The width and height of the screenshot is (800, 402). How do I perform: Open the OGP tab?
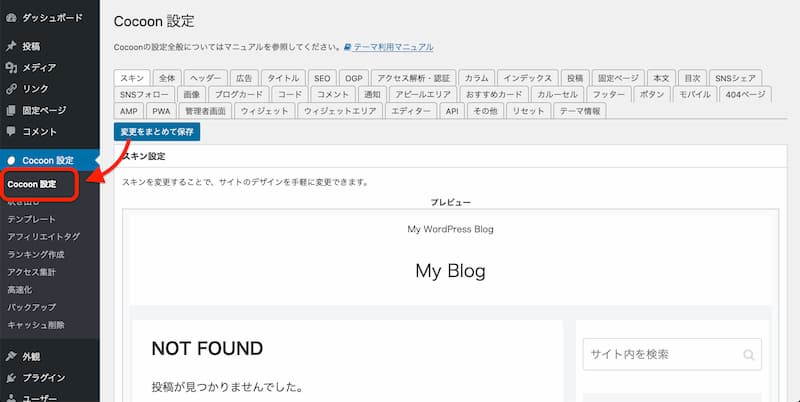coord(354,78)
